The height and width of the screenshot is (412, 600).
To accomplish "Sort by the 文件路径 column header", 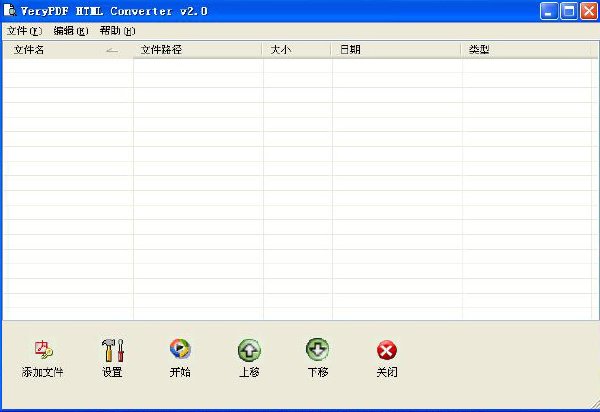I will 198,50.
